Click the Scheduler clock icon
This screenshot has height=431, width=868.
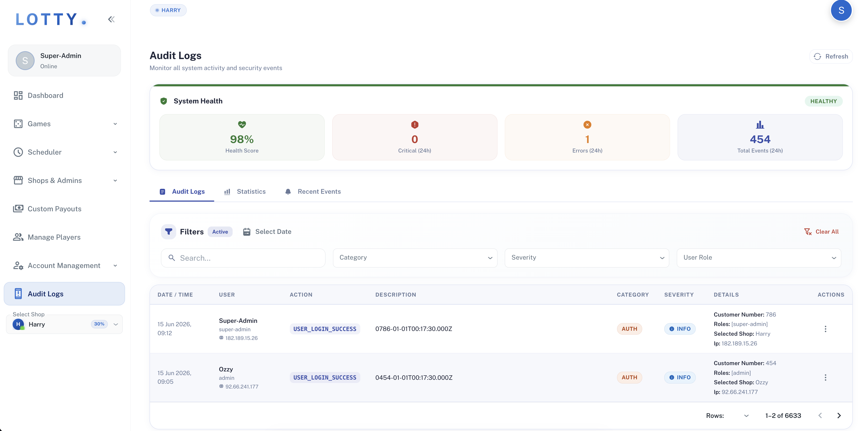click(x=18, y=152)
